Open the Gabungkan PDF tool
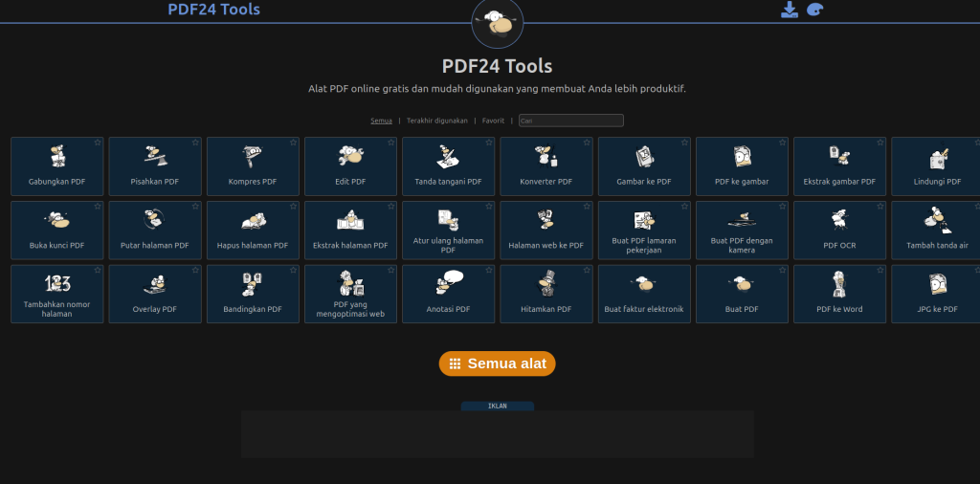Viewport: 980px width, 484px height. [56, 166]
